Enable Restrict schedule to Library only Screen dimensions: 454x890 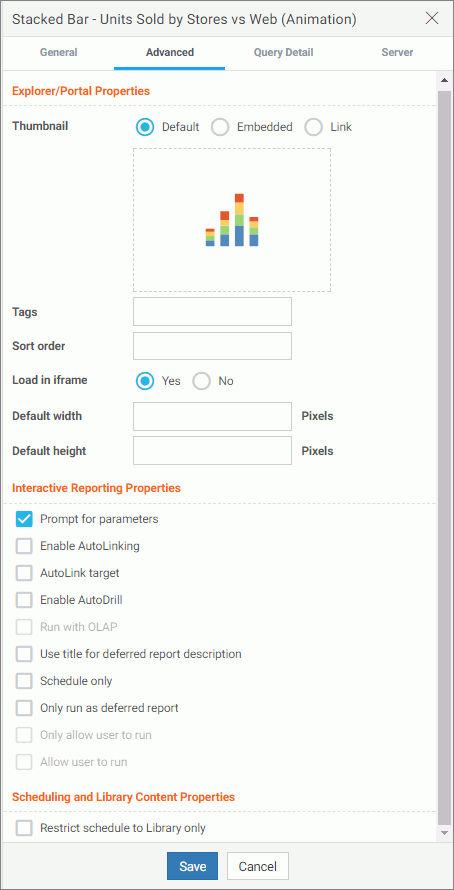pyautogui.click(x=24, y=829)
